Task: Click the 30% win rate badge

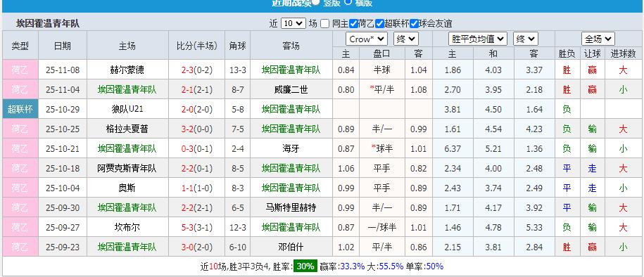Action: click(x=305, y=266)
